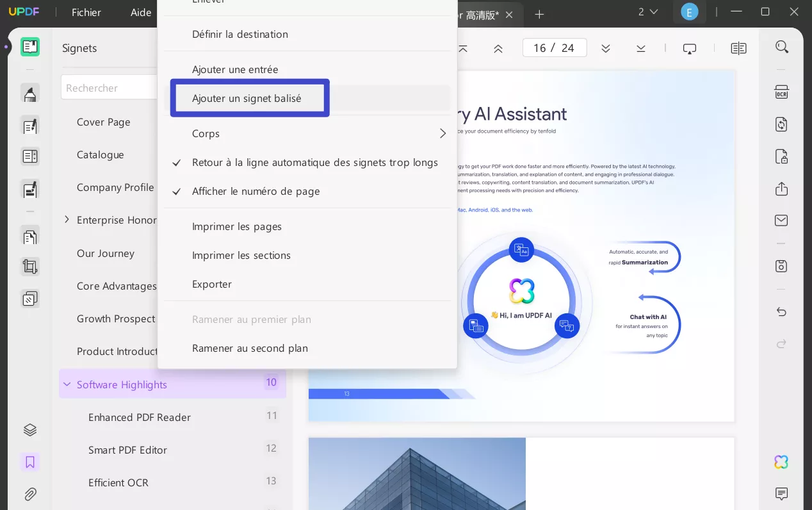Select the Growth Prospect bookmark
The width and height of the screenshot is (812, 510).
click(116, 319)
